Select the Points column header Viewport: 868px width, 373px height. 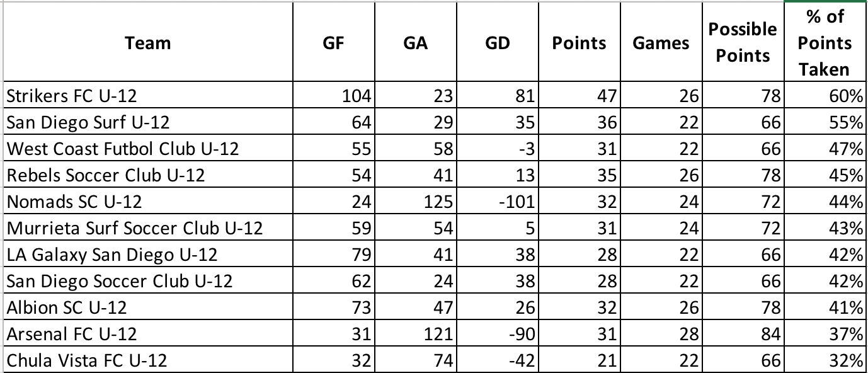pos(579,43)
